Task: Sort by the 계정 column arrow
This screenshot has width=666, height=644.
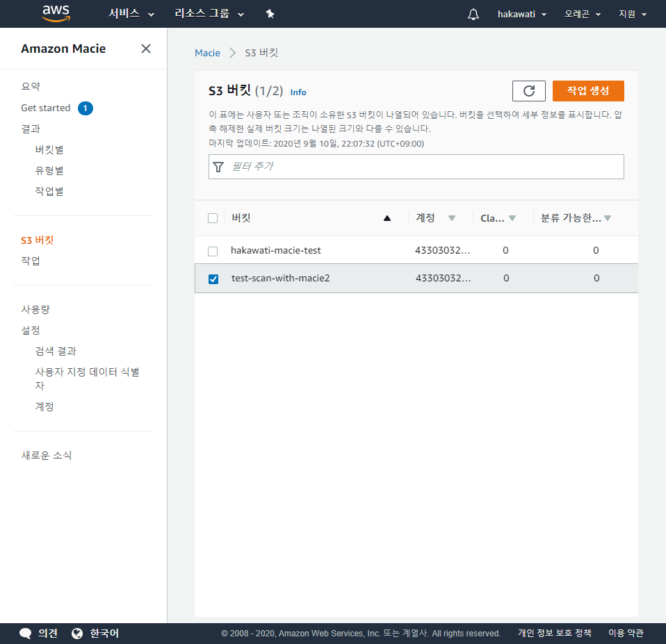Action: coord(451,218)
